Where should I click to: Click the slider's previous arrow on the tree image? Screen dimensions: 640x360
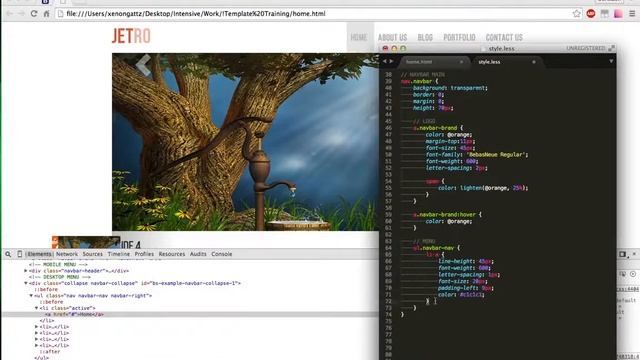pos(143,64)
